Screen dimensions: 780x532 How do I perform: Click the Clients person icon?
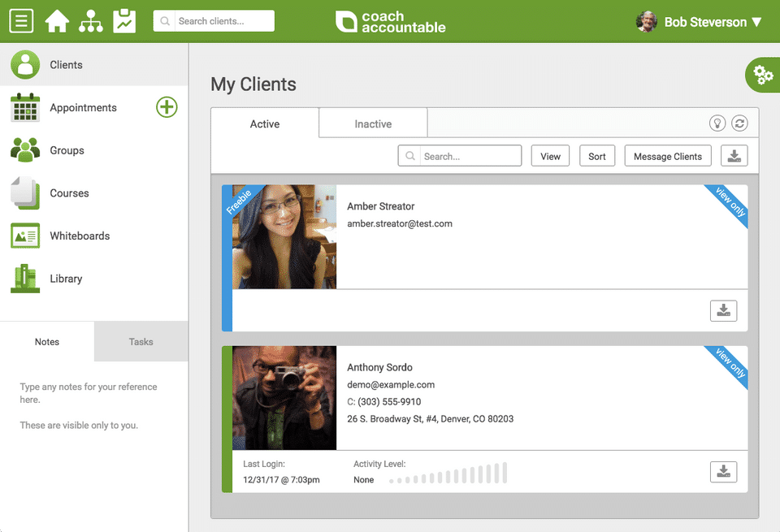[x=25, y=65]
